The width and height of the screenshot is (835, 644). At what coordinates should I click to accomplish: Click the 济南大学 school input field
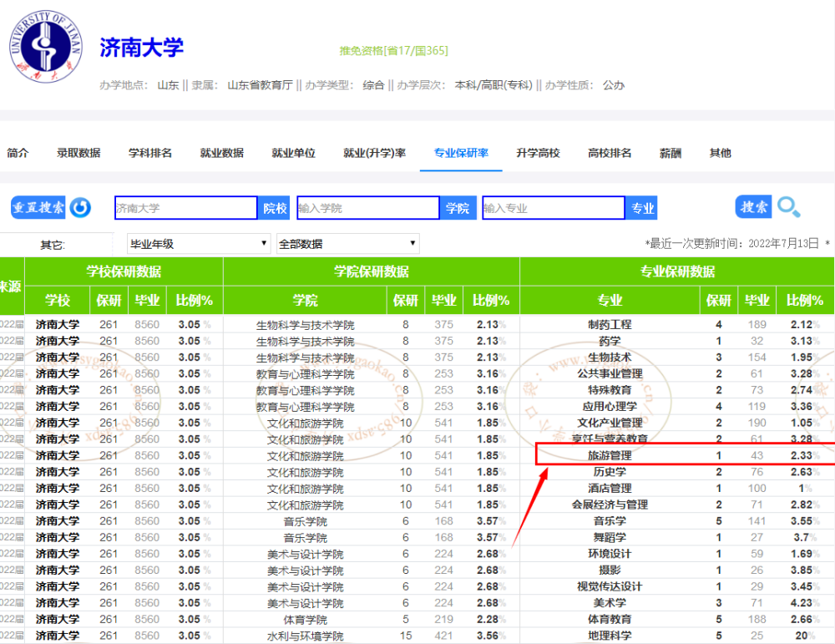point(186,208)
